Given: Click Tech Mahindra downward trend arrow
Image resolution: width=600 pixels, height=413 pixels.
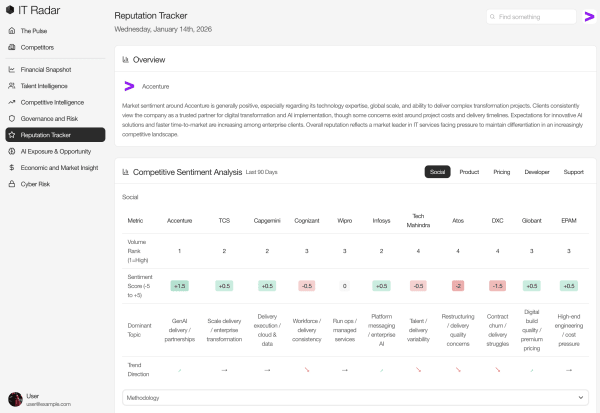Looking at the screenshot, I should coord(418,370).
